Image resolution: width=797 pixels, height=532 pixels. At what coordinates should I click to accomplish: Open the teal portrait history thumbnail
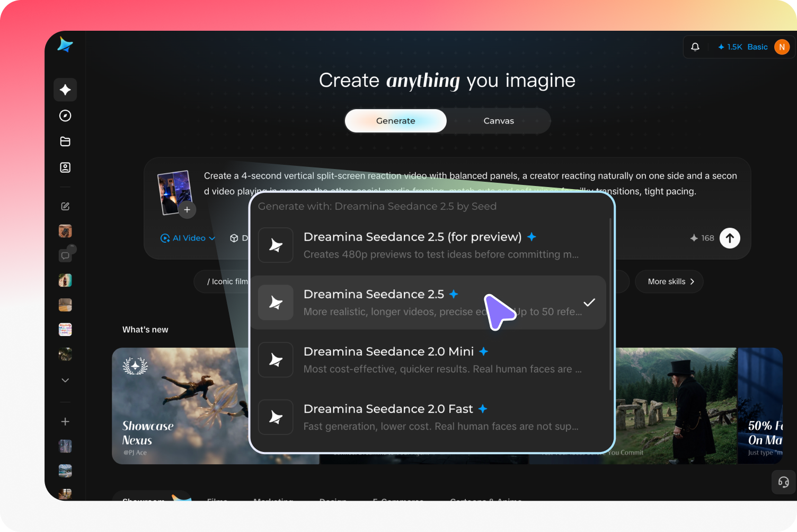coord(65,280)
